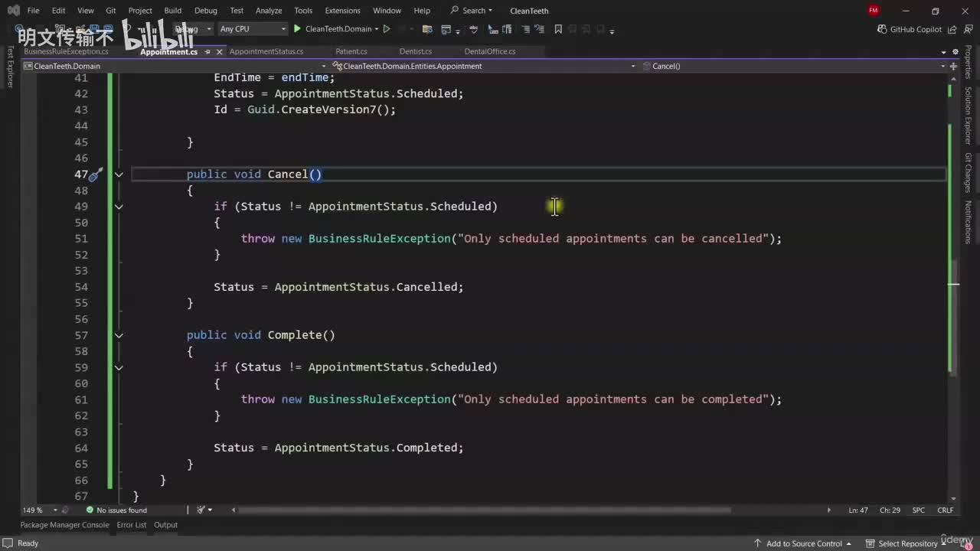Start debugging with the green CleanTeeth.Domain play button

coord(298,29)
